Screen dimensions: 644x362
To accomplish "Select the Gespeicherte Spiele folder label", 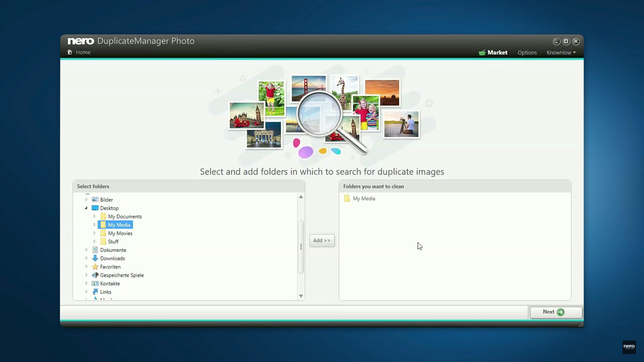I will pyautogui.click(x=122, y=275).
